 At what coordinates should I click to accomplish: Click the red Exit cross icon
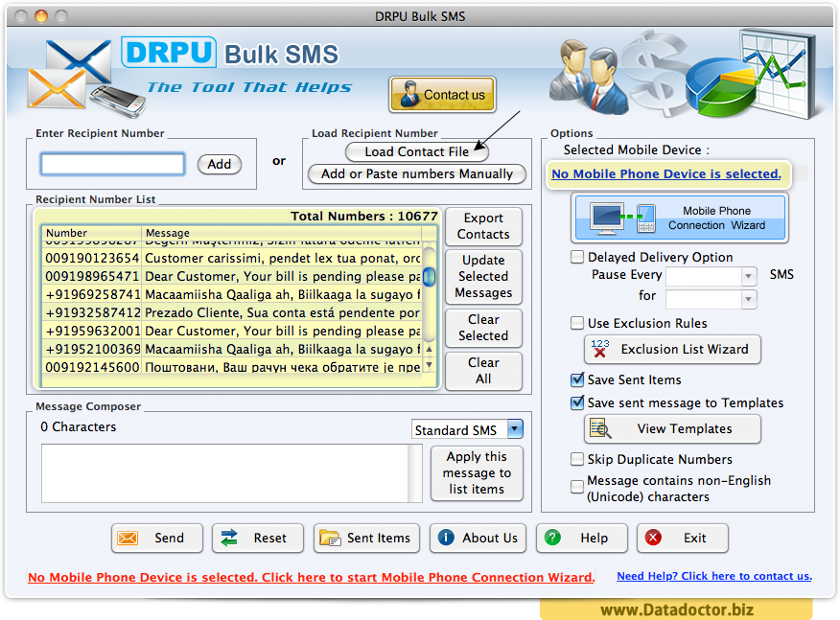(x=653, y=537)
